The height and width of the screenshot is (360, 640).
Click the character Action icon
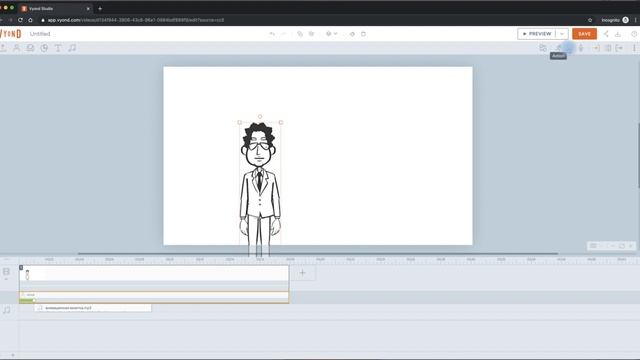[558, 48]
